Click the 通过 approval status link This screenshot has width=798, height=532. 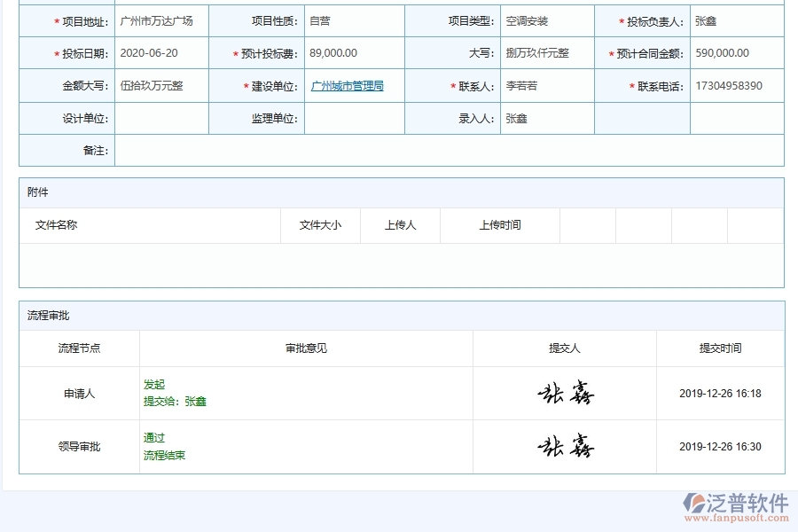154,437
